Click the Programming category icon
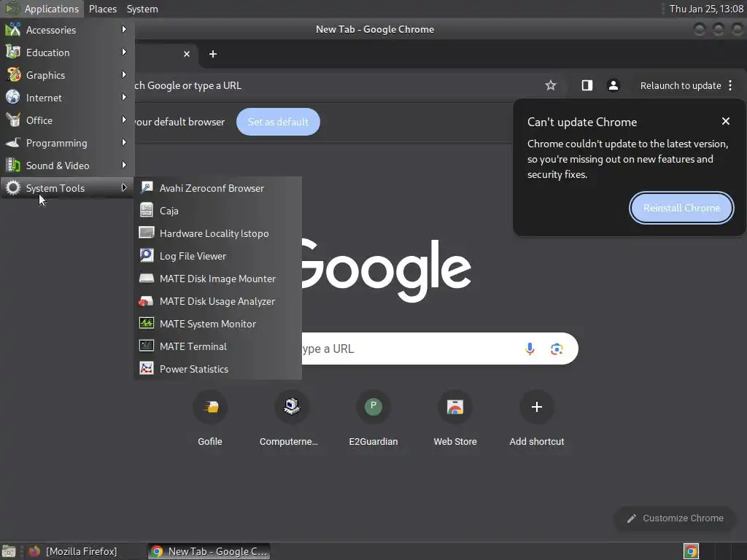The height and width of the screenshot is (560, 747). pos(13,142)
